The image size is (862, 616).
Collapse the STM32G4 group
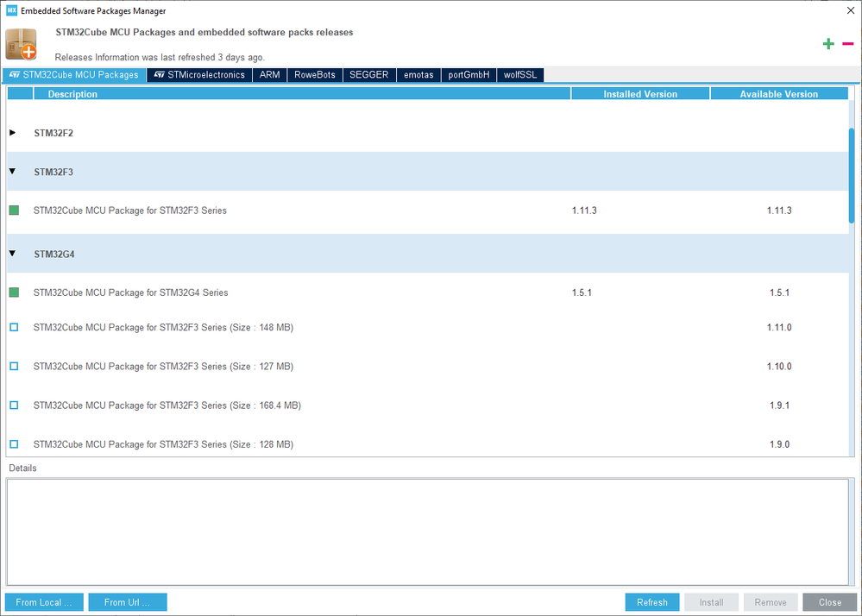12,254
